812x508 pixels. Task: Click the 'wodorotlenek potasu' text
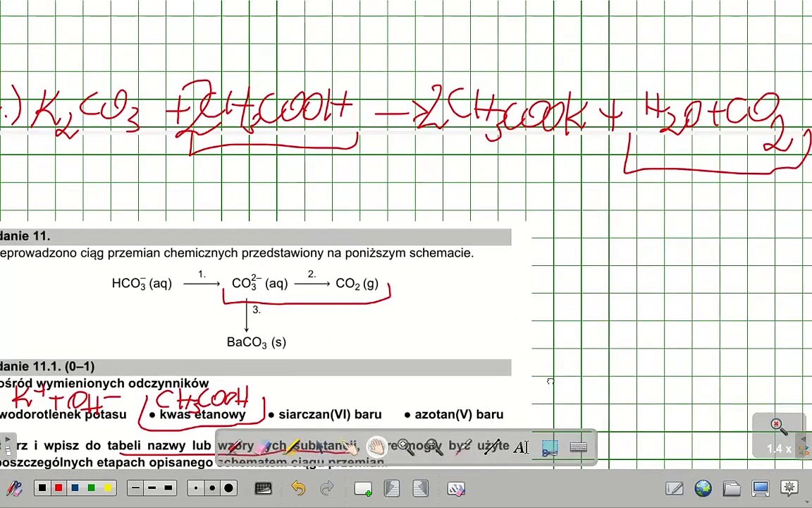(63, 415)
